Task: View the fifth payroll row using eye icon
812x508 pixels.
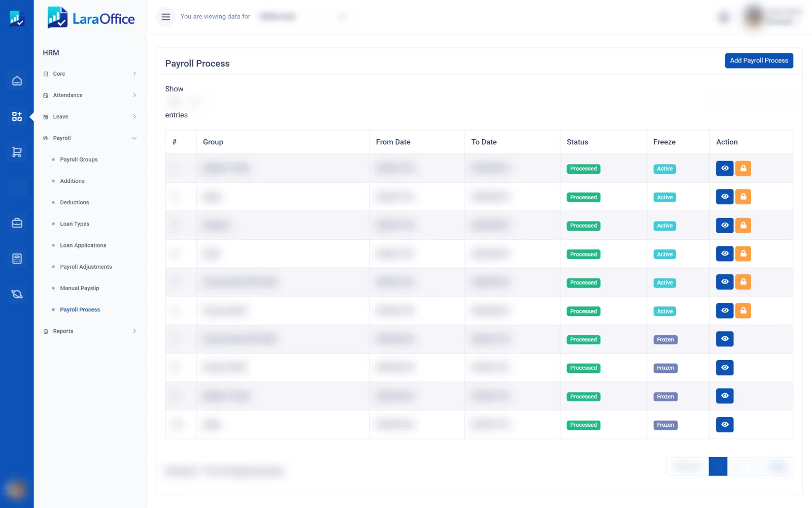Action: click(x=725, y=282)
